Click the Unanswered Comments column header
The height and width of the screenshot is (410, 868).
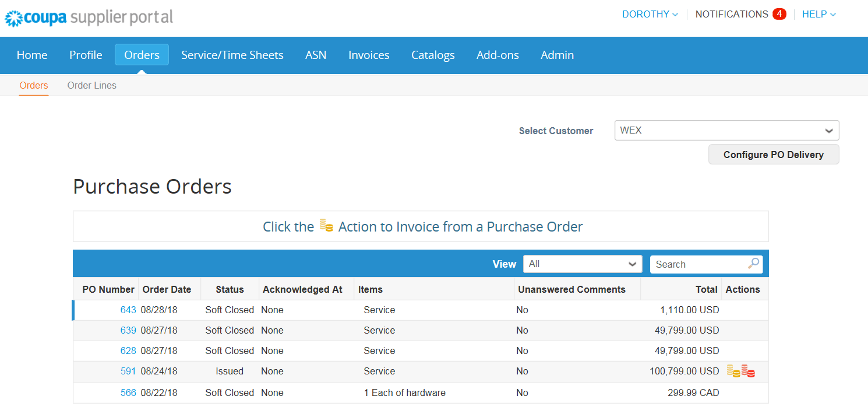(571, 289)
